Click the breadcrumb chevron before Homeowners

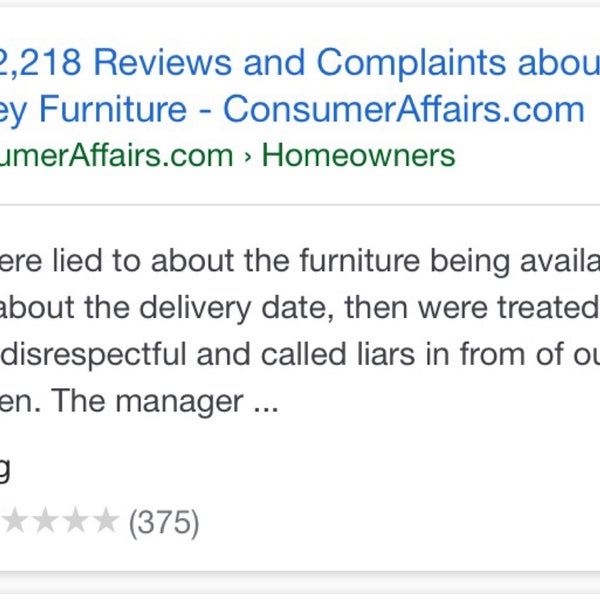point(248,157)
